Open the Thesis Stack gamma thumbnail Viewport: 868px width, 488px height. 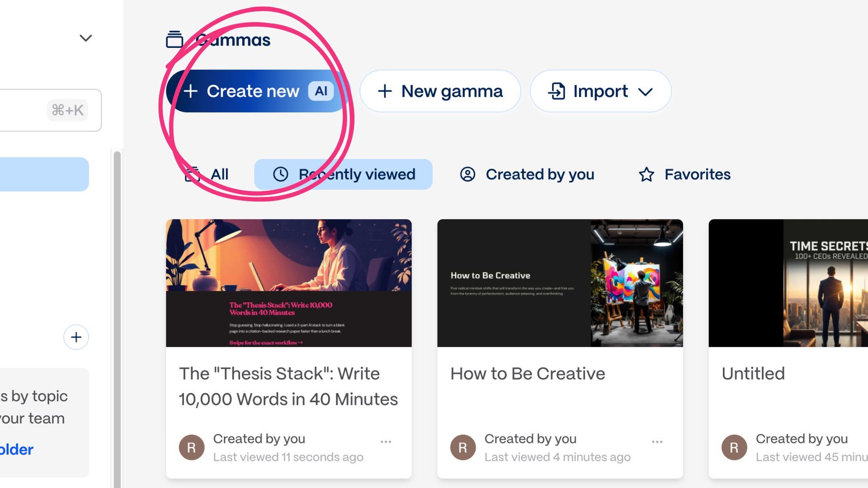[x=288, y=283]
